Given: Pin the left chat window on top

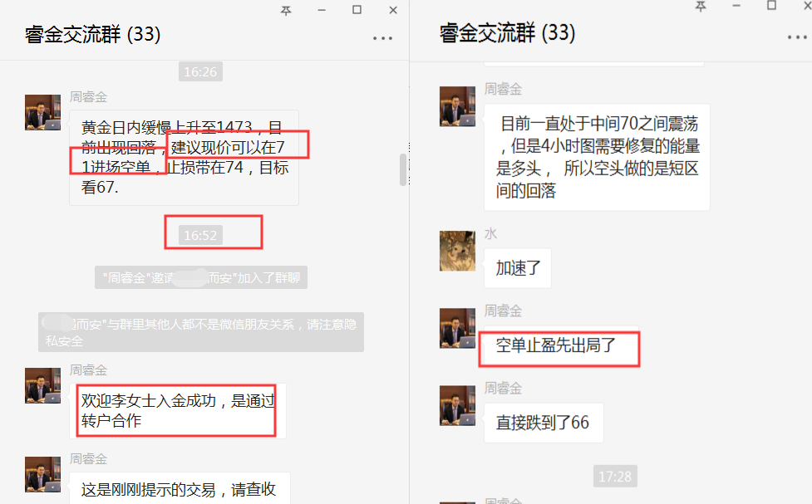Looking at the screenshot, I should pos(286,10).
